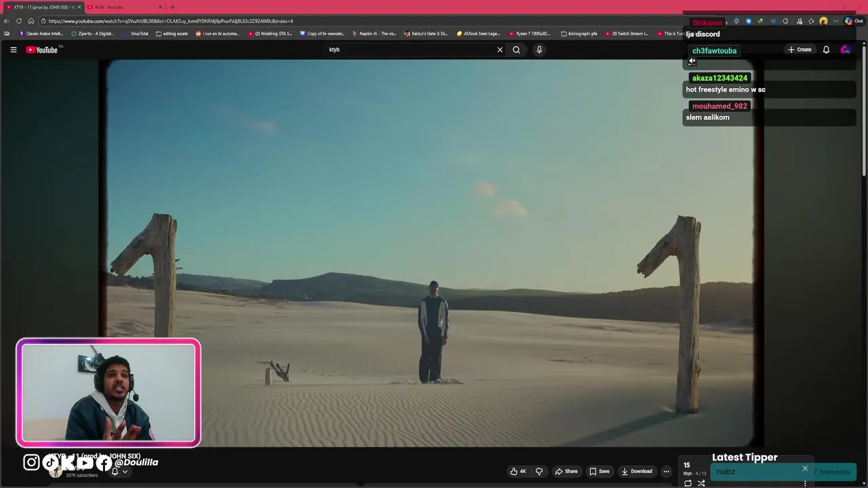868x488 pixels.
Task: Open the browser home page button
Action: point(31,21)
